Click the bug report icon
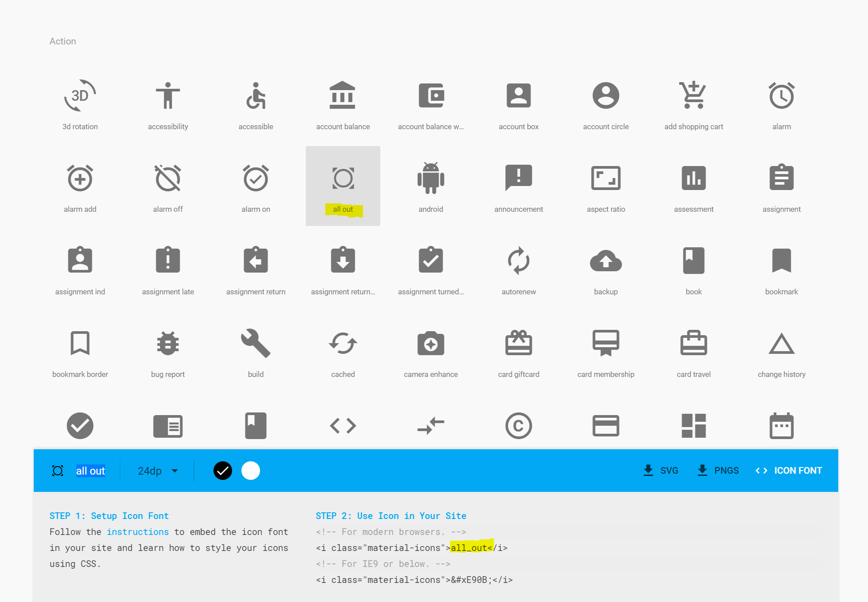 [167, 343]
